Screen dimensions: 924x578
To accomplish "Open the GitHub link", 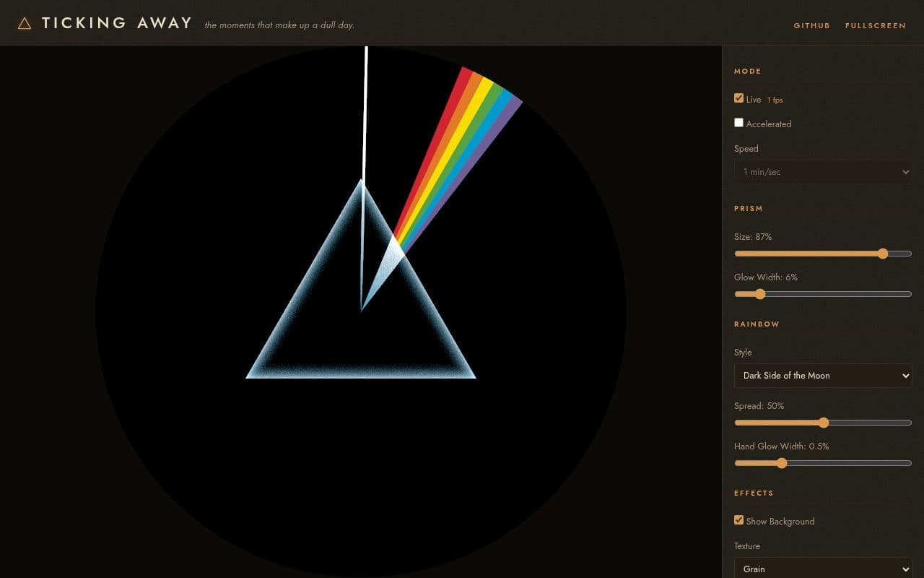I will click(811, 25).
